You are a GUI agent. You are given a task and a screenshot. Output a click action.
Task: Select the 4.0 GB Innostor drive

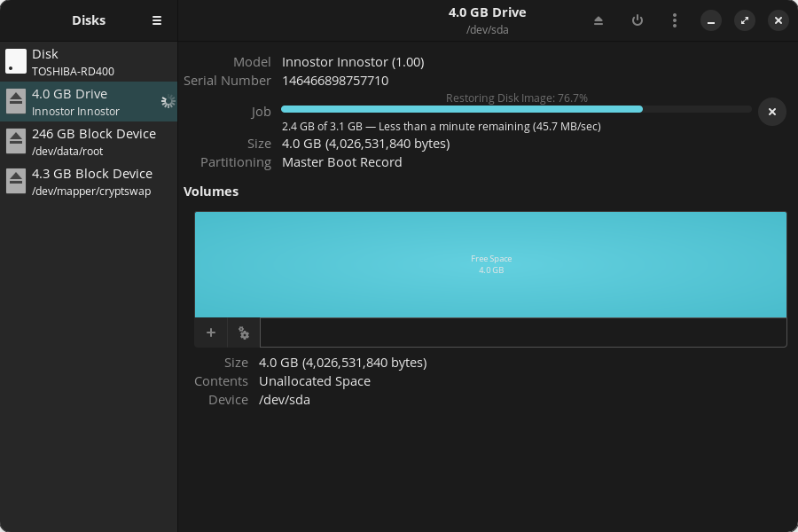pos(89,102)
